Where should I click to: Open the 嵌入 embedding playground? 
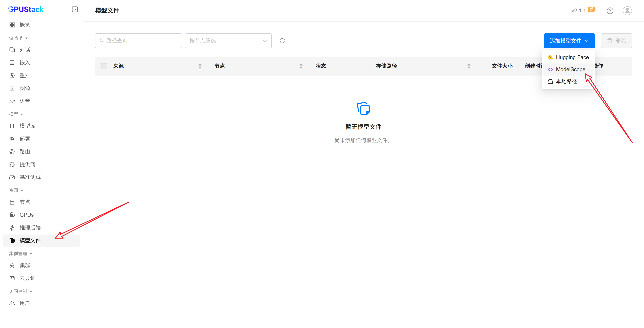point(41,62)
